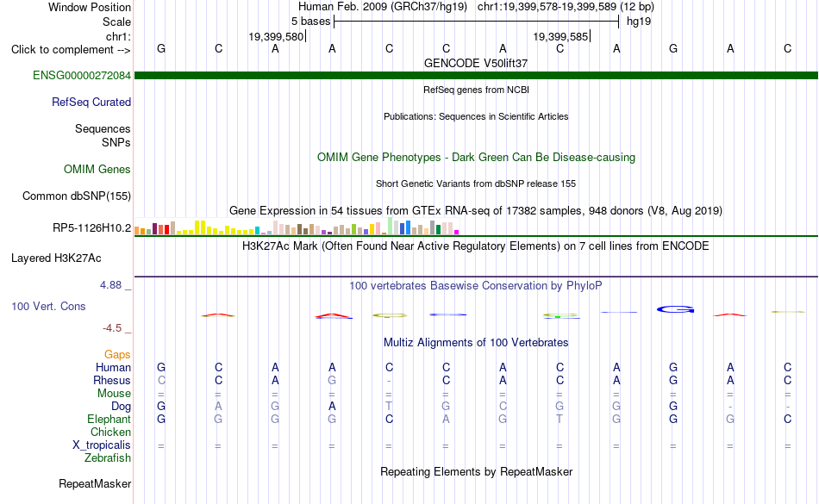This screenshot has height=504, width=819.
Task: Click the Sequences track label
Action: click(103, 128)
